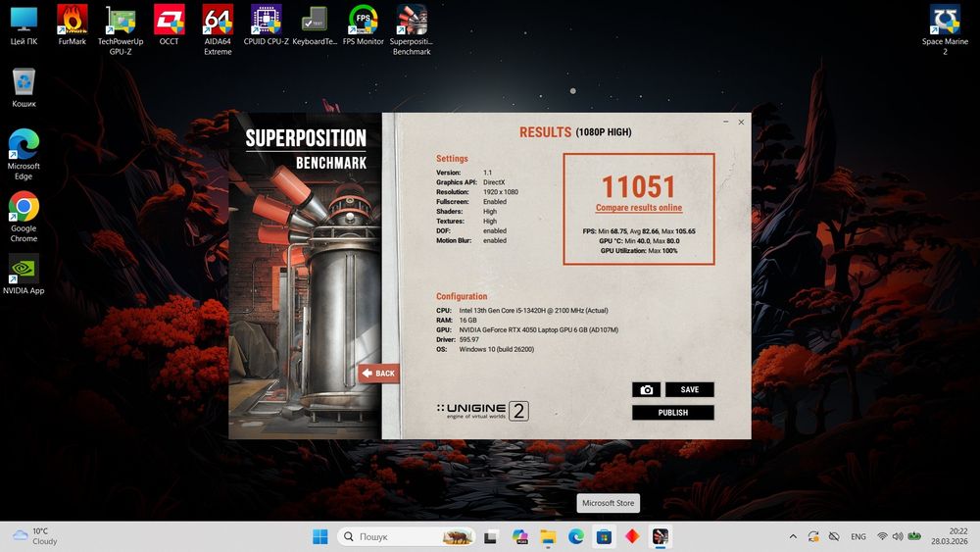Open Microsoft Edge desktop shortcut
This screenshot has height=552, width=980.
(24, 154)
